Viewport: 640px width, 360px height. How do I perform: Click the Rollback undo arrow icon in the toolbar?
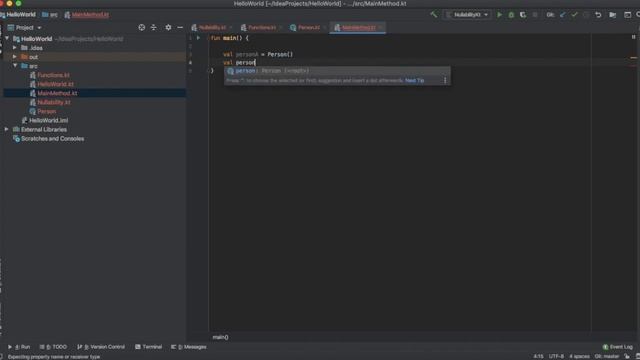pyautogui.click(x=598, y=15)
